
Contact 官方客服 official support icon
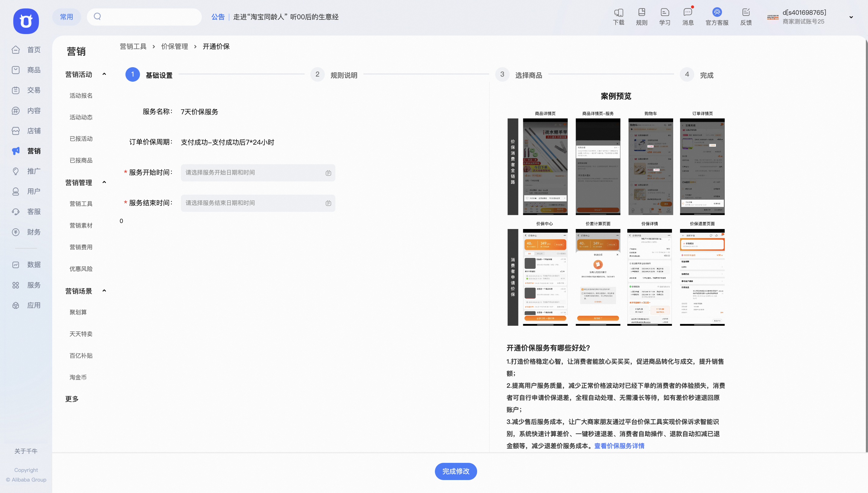717,17
